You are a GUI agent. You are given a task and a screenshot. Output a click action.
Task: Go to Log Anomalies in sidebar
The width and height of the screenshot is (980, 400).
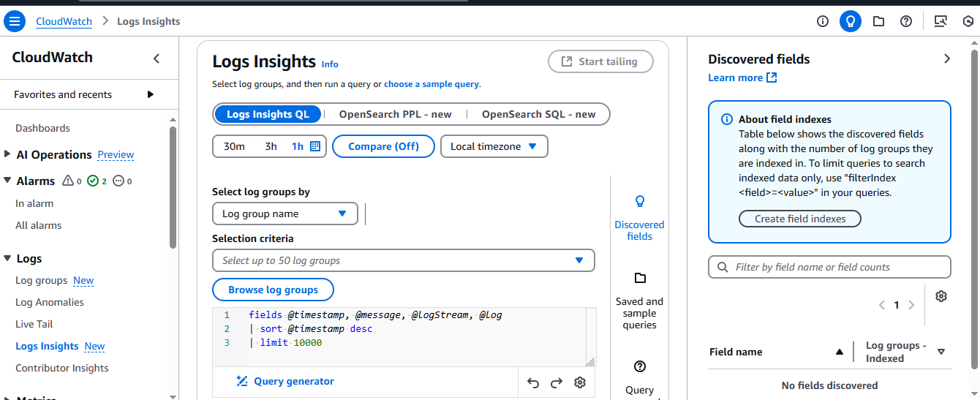[x=50, y=302]
